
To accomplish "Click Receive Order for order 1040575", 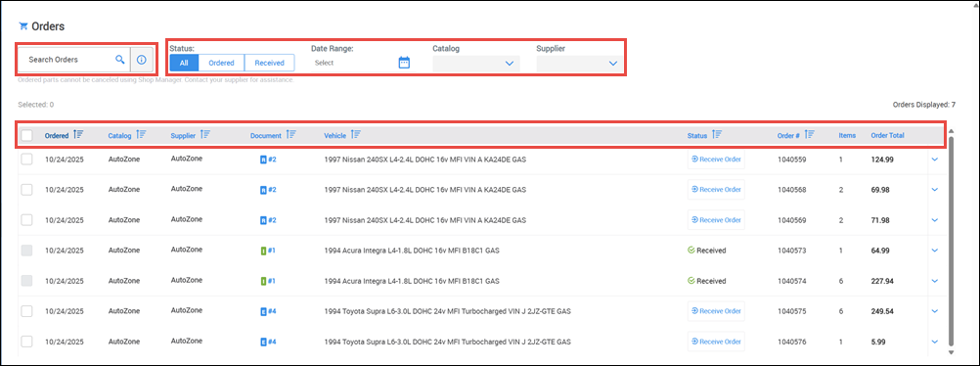I will pos(716,311).
